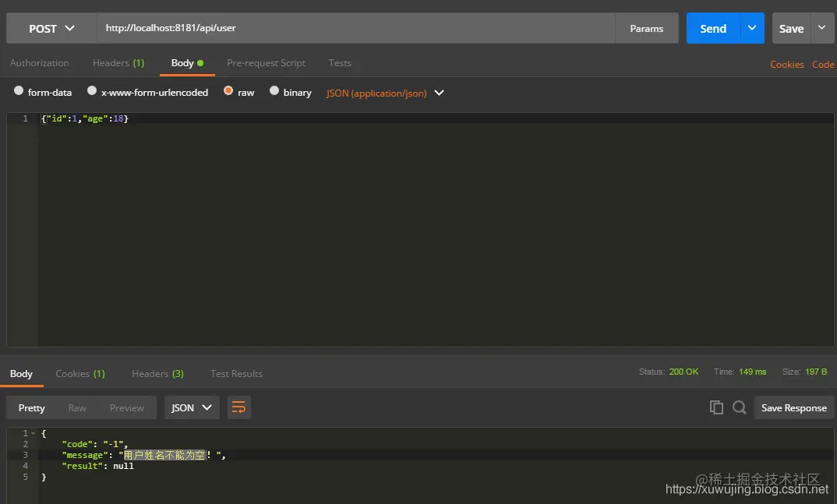The height and width of the screenshot is (504, 837).
Task: Open the Cookies link
Action: (x=787, y=64)
